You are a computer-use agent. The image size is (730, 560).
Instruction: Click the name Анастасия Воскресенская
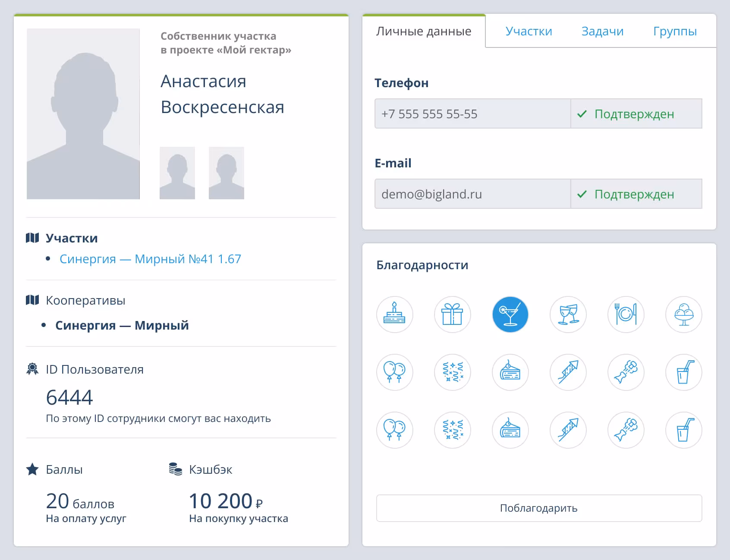coord(222,94)
